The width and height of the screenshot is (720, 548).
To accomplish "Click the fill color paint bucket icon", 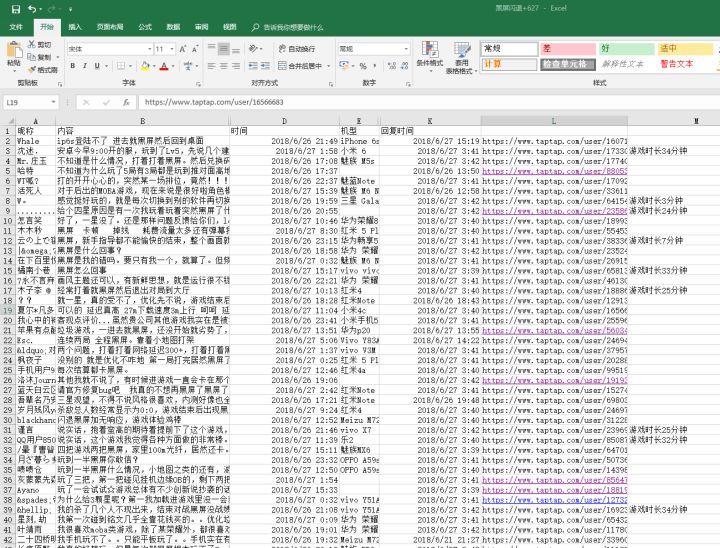I will coord(145,66).
